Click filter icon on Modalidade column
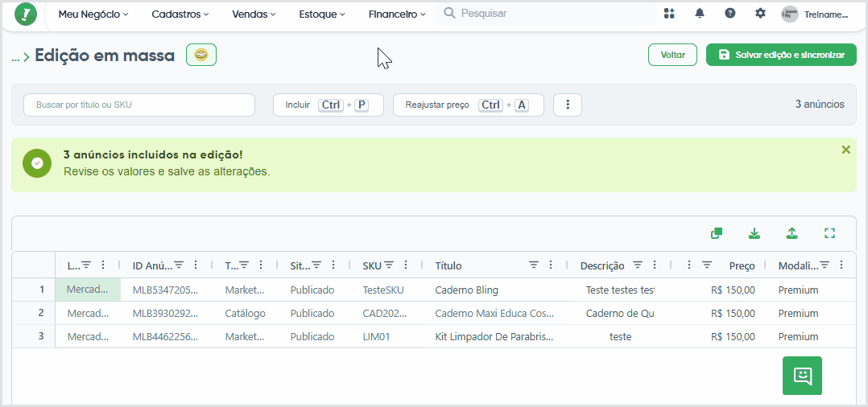Viewport: 868px width, 407px height. click(x=825, y=265)
